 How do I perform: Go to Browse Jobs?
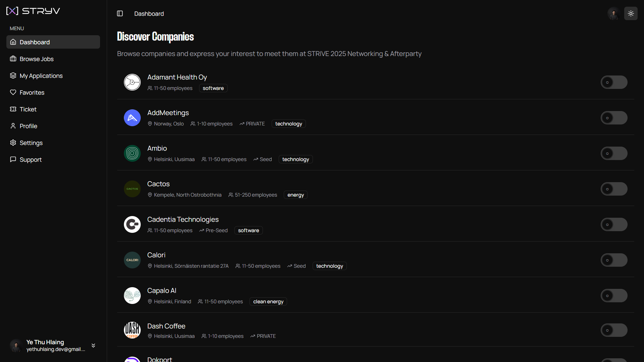pyautogui.click(x=53, y=59)
